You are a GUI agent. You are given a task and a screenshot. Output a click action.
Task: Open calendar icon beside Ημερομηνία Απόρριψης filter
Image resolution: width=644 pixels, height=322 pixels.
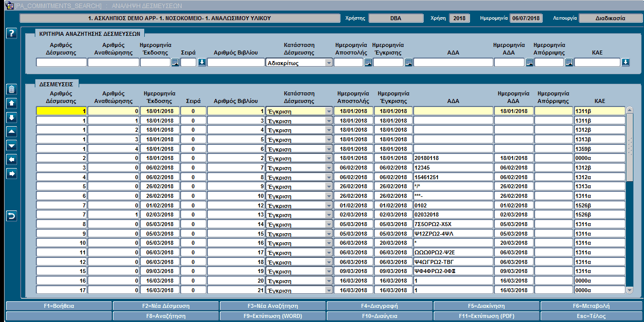point(569,63)
